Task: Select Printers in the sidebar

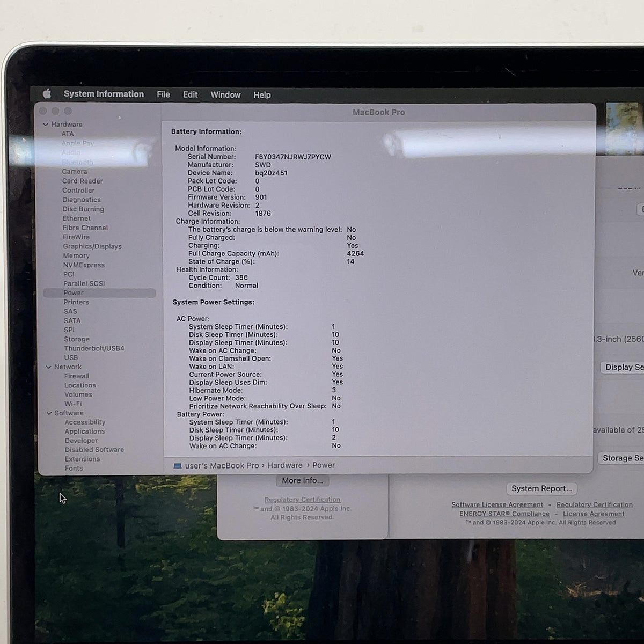Action: point(76,302)
